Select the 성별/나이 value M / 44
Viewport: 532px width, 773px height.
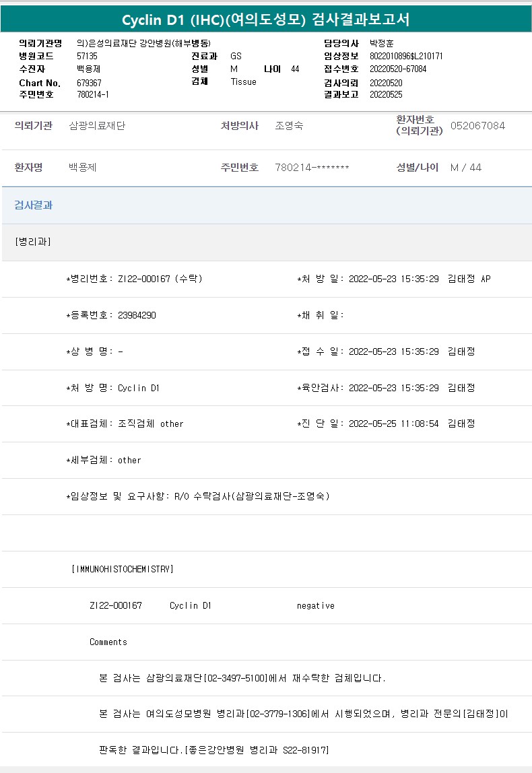point(466,168)
